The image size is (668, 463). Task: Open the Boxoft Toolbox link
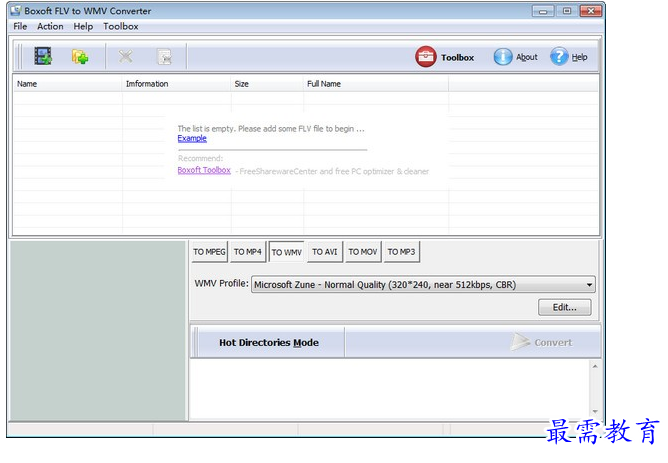[x=204, y=170]
